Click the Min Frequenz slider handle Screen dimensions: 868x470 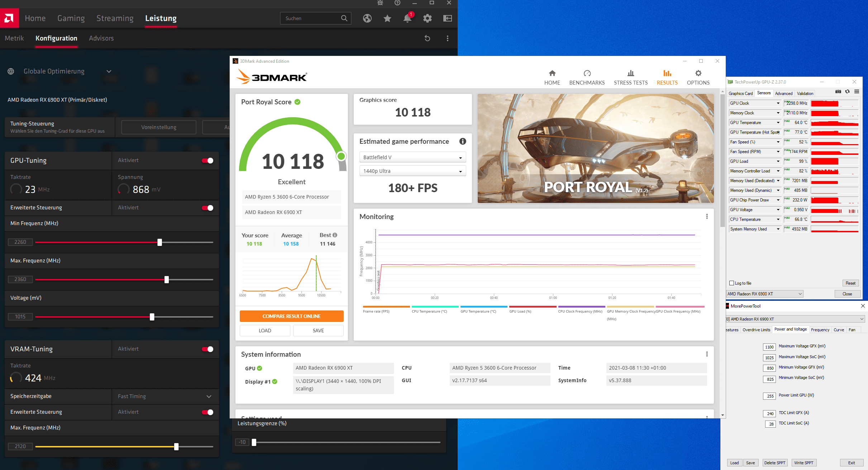(160, 242)
